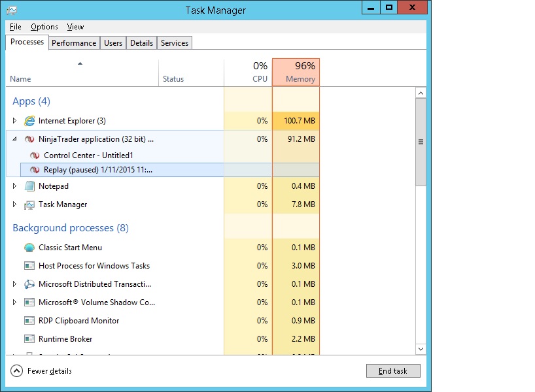This screenshot has height=392, width=535.
Task: Click the Microsoft Distributed Transaction icon
Action: [x=29, y=284]
